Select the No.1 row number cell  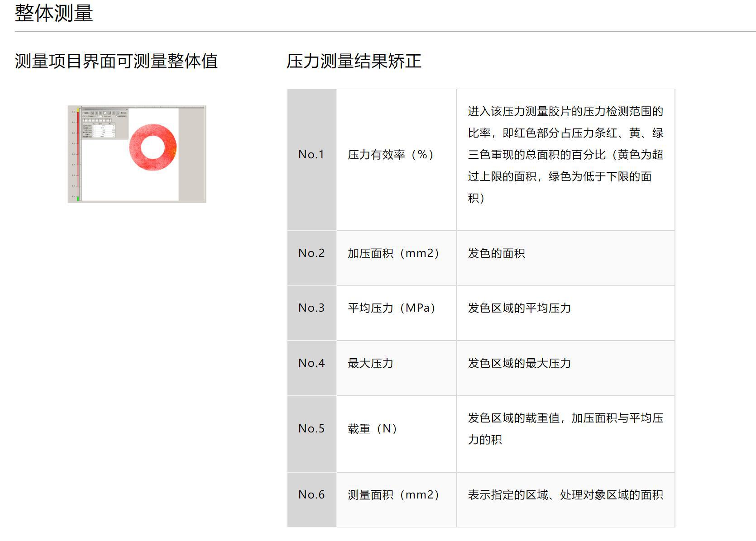312,160
